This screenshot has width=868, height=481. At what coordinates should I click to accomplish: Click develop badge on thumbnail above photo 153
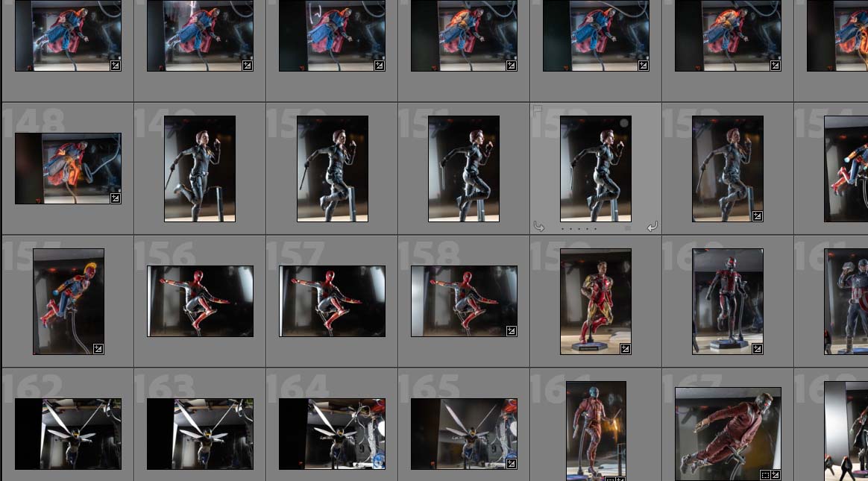pos(775,66)
